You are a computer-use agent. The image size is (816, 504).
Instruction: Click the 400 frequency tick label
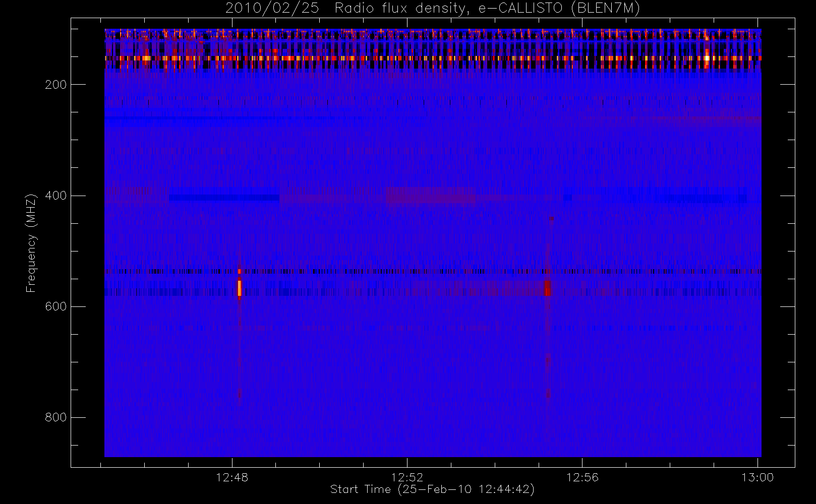tap(55, 196)
